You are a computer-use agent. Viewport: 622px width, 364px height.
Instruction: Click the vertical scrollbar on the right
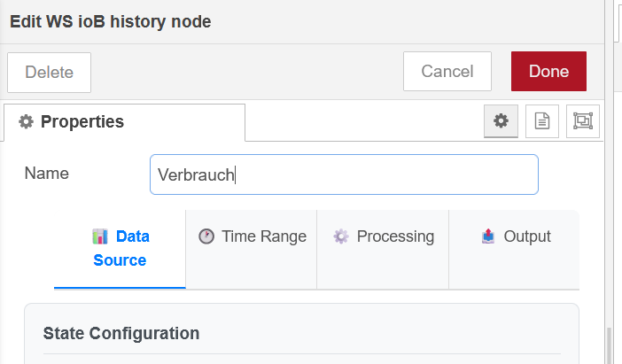click(608, 345)
